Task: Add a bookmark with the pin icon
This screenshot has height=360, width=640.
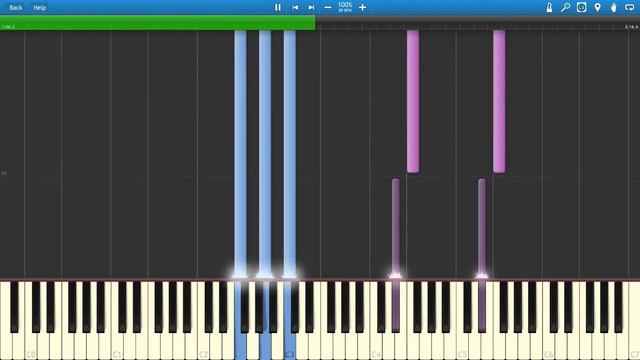Action: [598, 7]
